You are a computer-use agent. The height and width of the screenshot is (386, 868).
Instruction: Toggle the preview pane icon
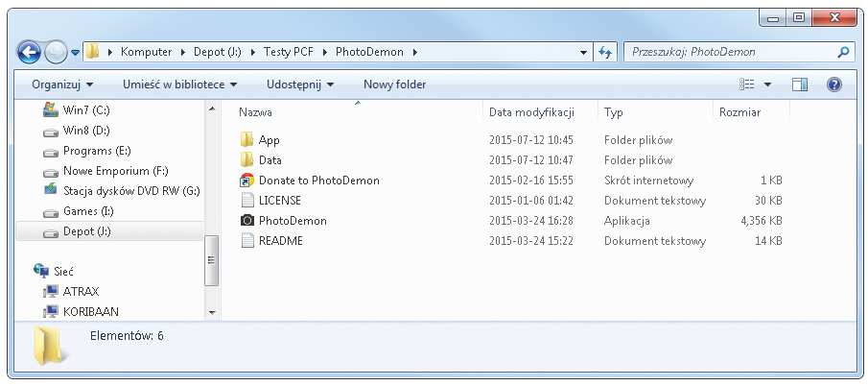800,84
